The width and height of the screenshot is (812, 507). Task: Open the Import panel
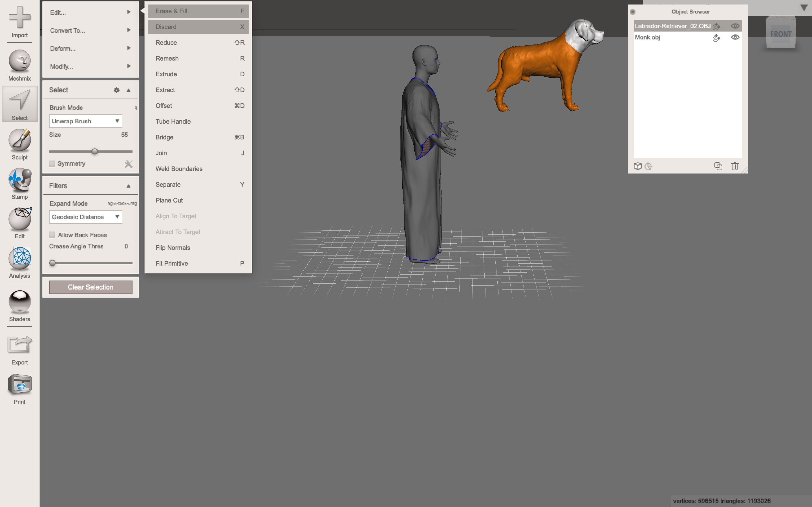click(x=19, y=21)
